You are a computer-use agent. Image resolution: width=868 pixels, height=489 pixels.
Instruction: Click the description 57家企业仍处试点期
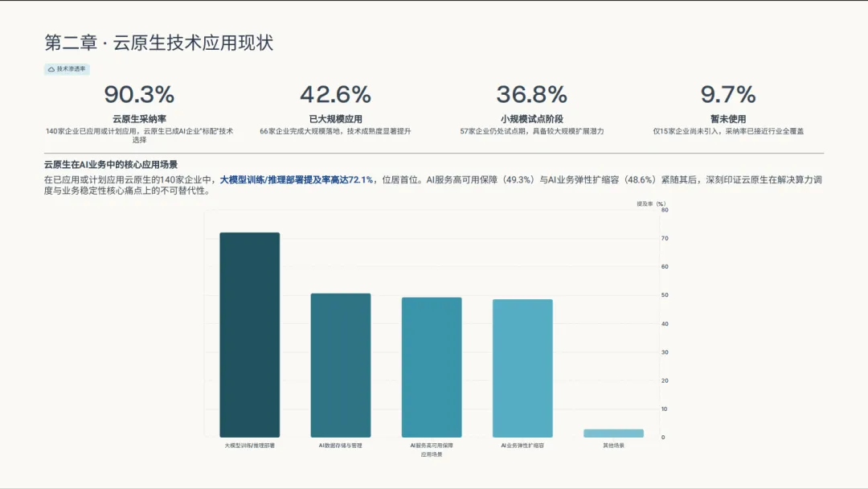[532, 131]
